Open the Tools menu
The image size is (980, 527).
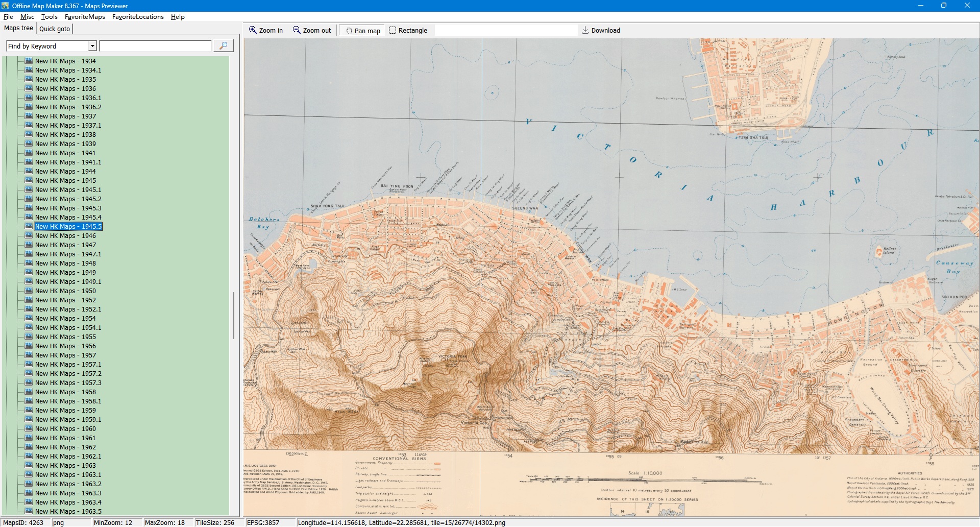point(49,17)
